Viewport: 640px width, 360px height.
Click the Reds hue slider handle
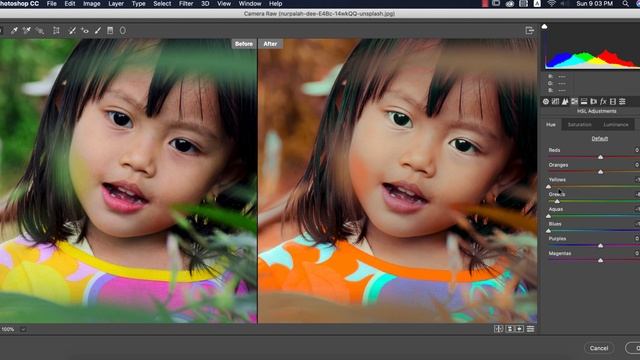(x=600, y=157)
